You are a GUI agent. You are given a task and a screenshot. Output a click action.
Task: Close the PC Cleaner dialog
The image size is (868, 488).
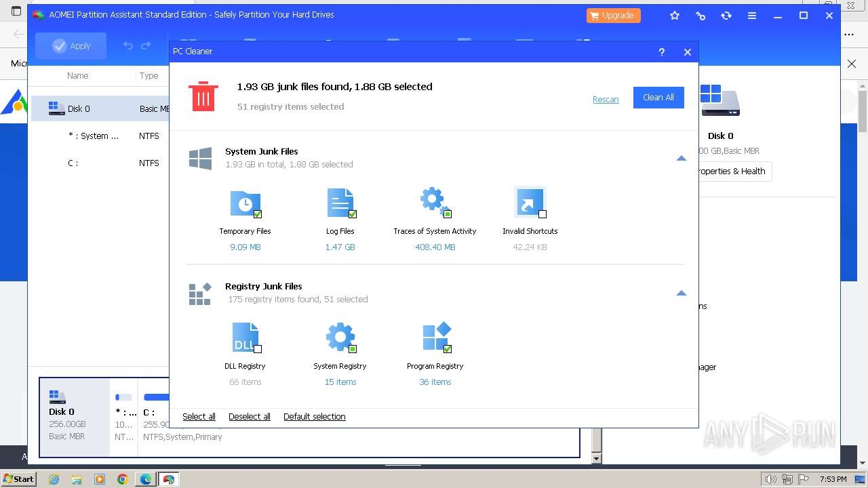[x=688, y=52]
